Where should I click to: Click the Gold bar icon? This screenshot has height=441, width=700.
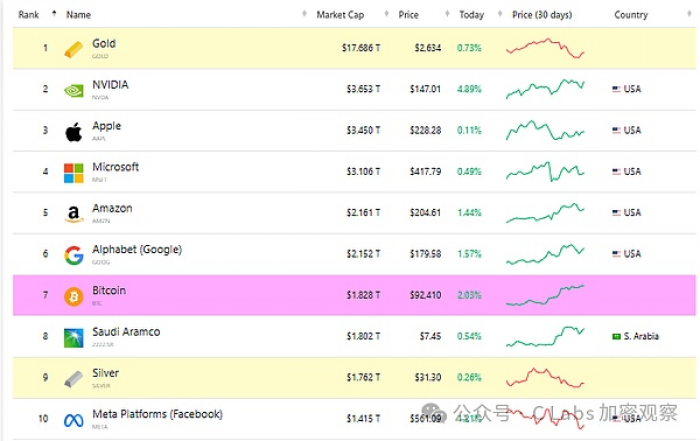[x=74, y=49]
